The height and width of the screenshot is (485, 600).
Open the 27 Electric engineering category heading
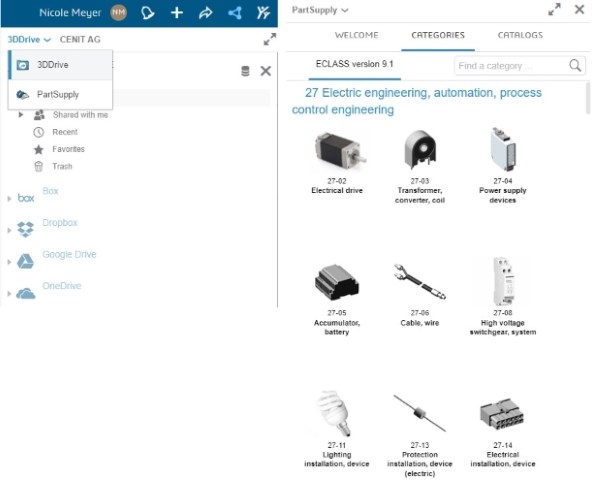pos(417,101)
